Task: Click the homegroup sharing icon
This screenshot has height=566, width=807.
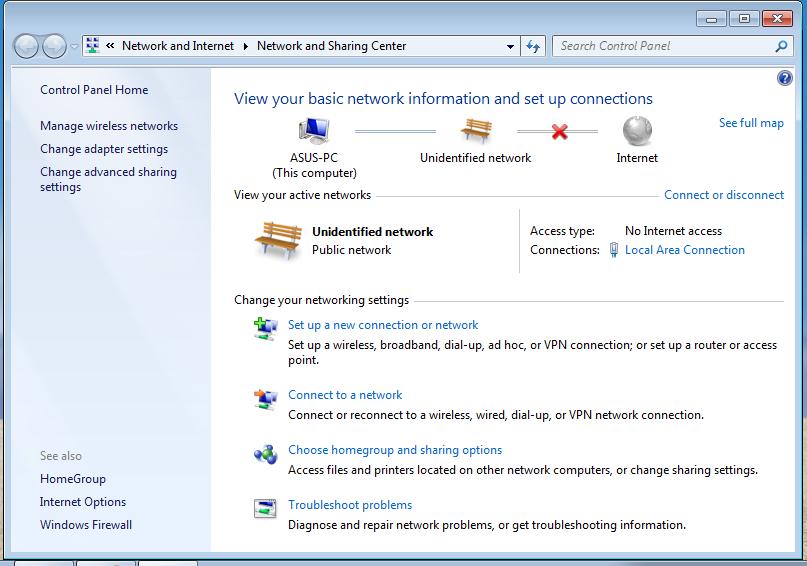Action: (266, 454)
